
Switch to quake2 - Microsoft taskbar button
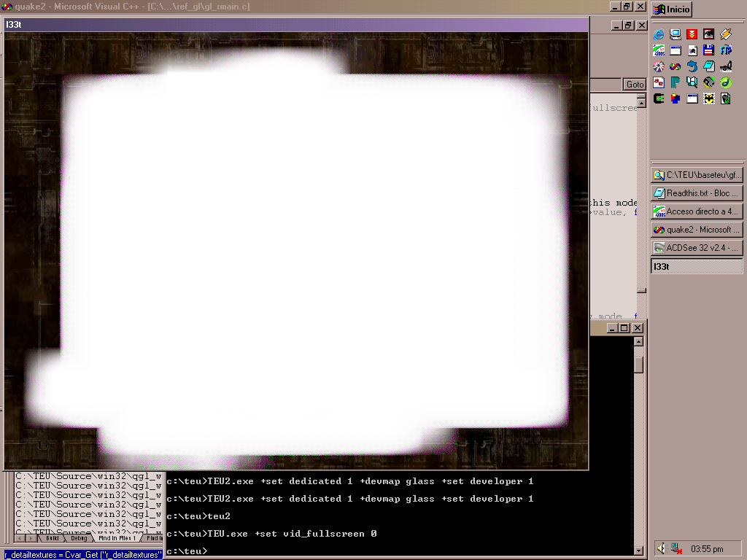(697, 230)
